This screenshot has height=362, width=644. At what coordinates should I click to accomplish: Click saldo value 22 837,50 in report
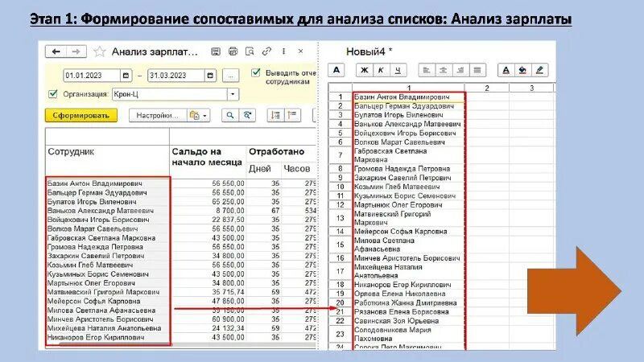(x=228, y=220)
